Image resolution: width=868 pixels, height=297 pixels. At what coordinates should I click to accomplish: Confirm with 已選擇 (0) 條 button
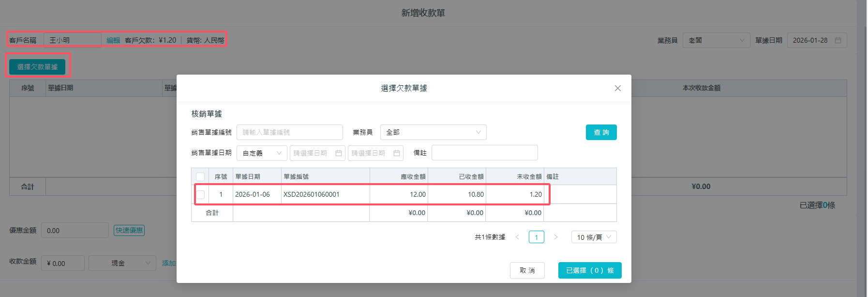(589, 270)
